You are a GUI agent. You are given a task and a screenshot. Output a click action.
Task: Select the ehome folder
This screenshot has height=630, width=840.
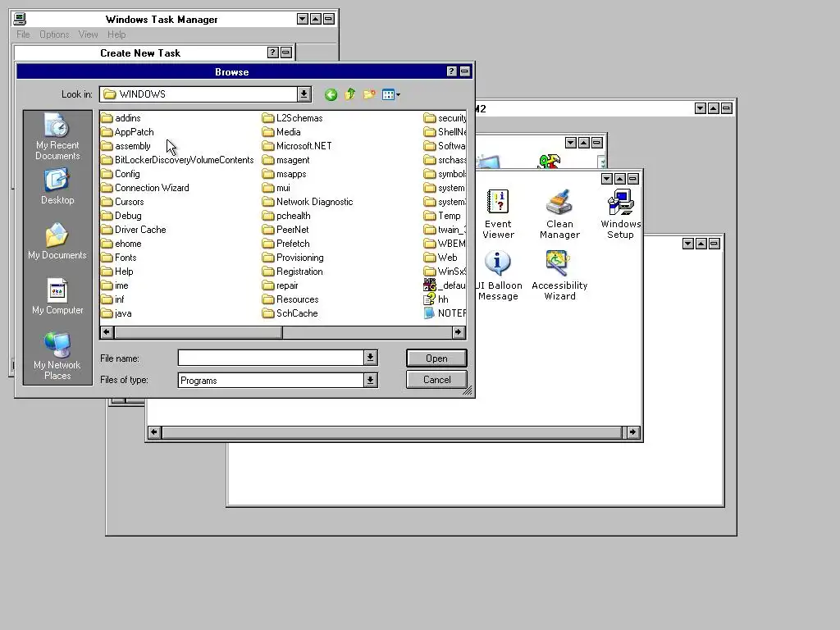(121, 243)
